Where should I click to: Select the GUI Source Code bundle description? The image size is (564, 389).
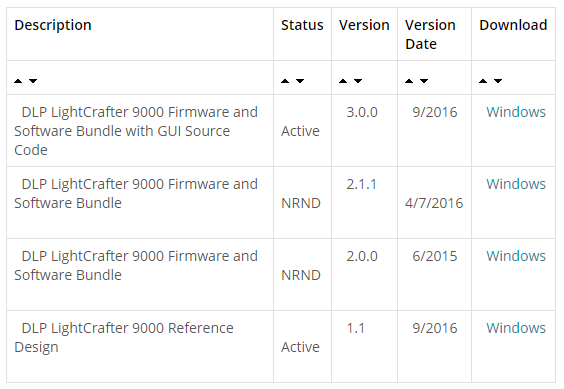click(x=136, y=131)
